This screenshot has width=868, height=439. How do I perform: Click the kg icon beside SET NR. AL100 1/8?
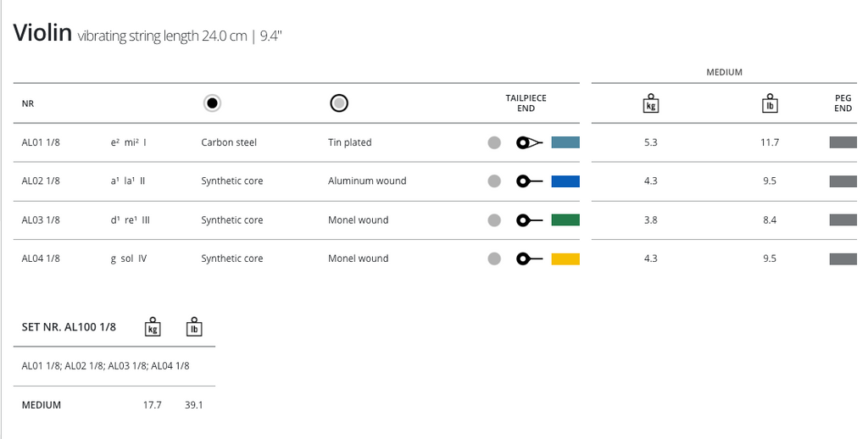[x=153, y=326]
